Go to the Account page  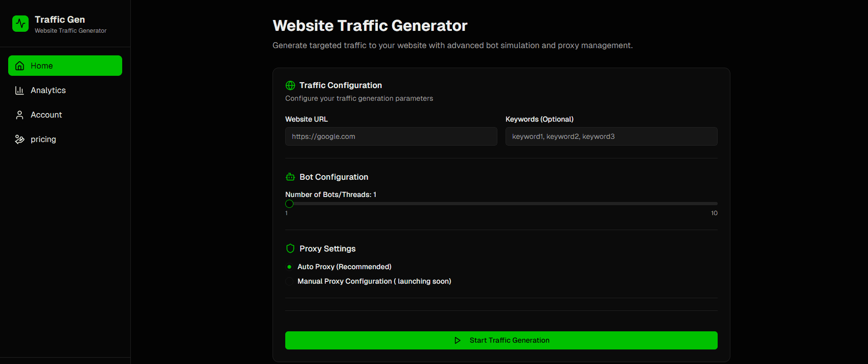65,115
